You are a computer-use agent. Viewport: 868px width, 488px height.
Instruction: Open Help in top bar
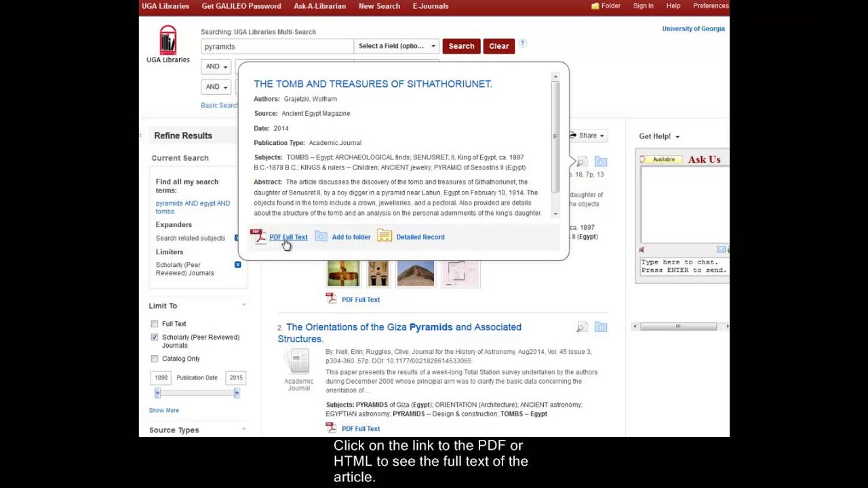pos(673,6)
